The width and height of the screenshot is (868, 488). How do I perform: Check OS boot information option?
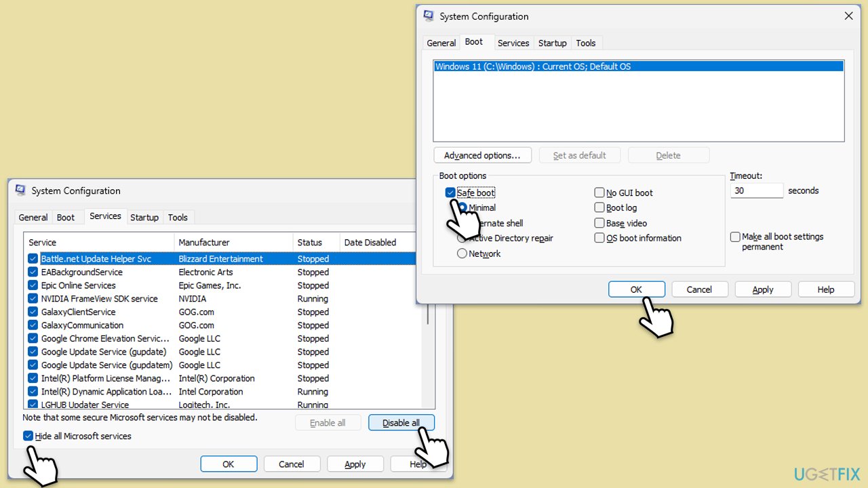599,238
